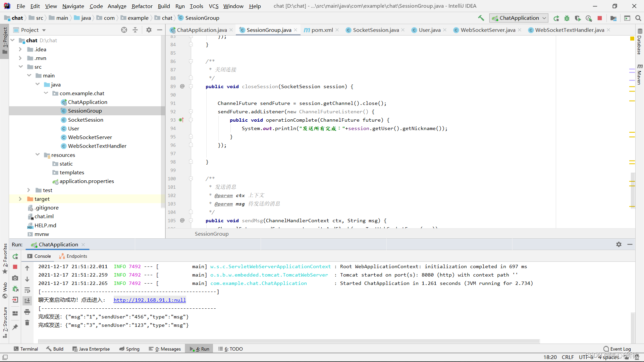Viewport: 644px width, 362px height.
Task: Run ChatApplication with coverage
Action: pos(578,18)
